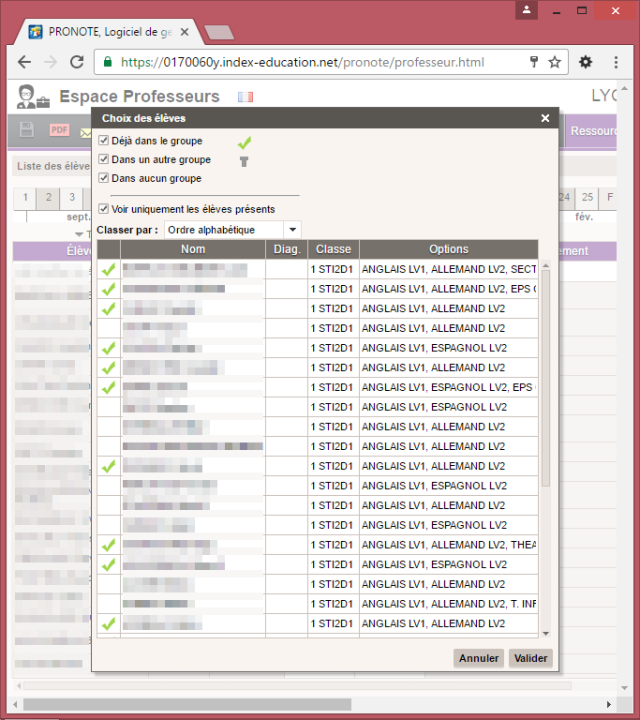Viewport: 640px width, 720px height.
Task: Click the key icon in address bar
Action: click(x=534, y=62)
